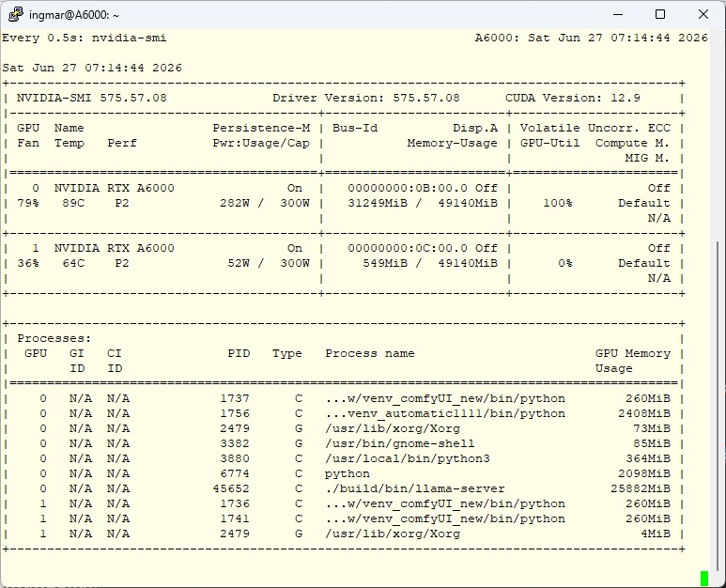This screenshot has height=588, width=726.
Task: Click the 89C temperature value
Action: tap(73, 203)
